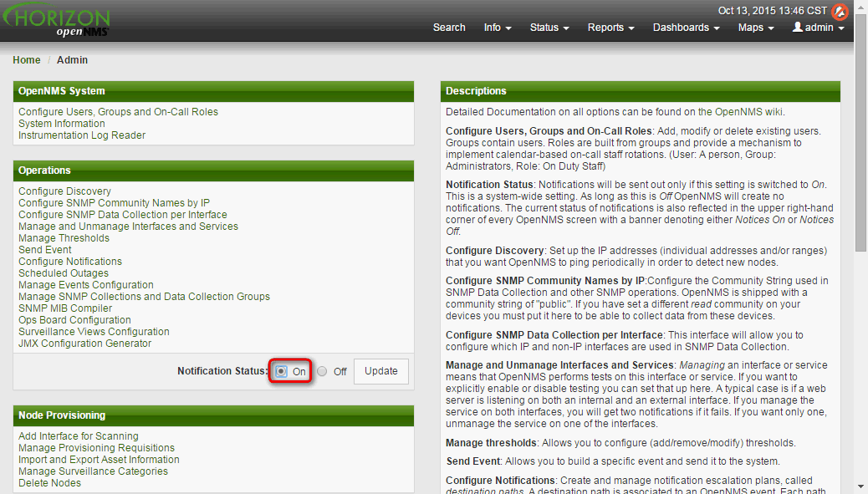Click Search in the top navigation bar
The image size is (868, 494).
[449, 28]
